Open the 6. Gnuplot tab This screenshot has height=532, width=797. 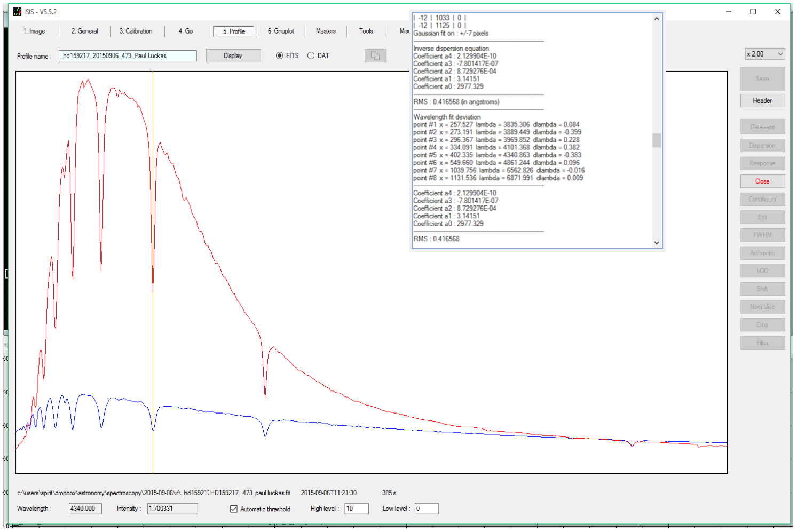coord(281,31)
